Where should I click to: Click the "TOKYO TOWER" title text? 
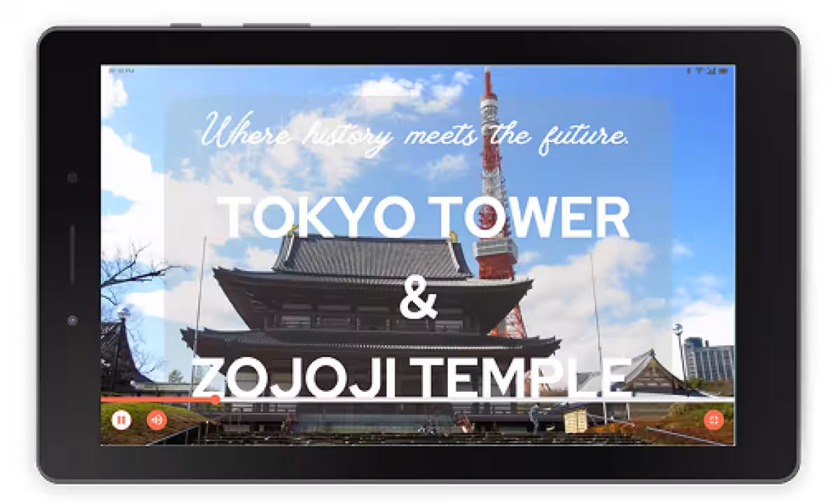[423, 217]
